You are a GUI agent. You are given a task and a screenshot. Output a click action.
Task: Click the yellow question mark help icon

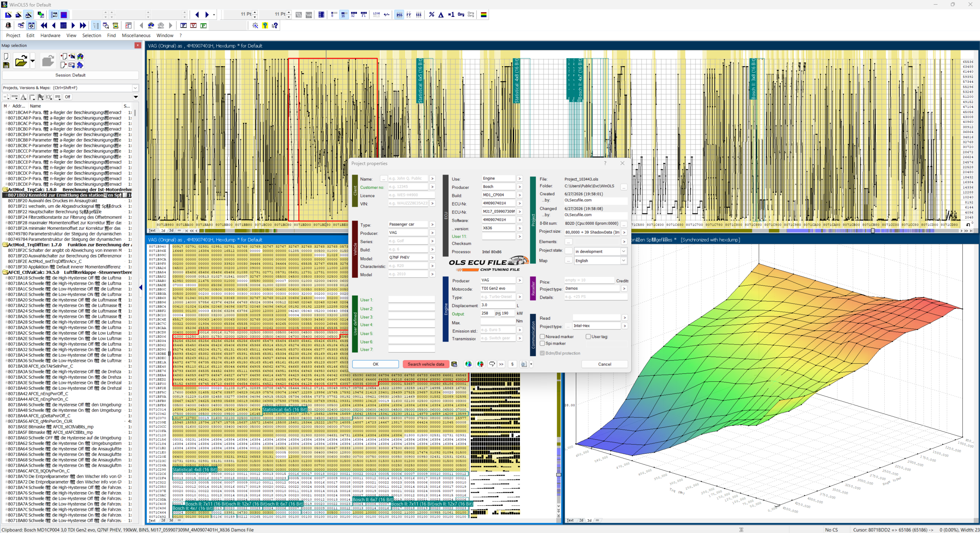(x=265, y=26)
